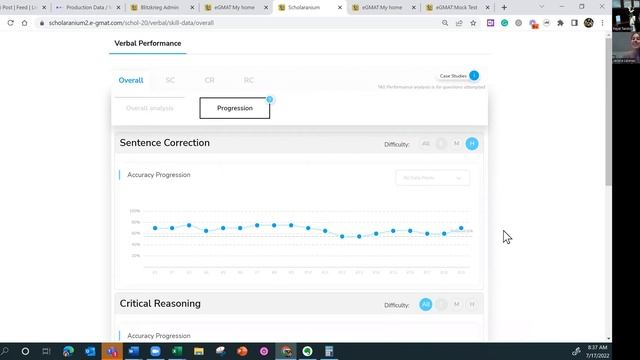Open Windows search from the taskbar
The height and width of the screenshot is (360, 640).
tap(5, 351)
